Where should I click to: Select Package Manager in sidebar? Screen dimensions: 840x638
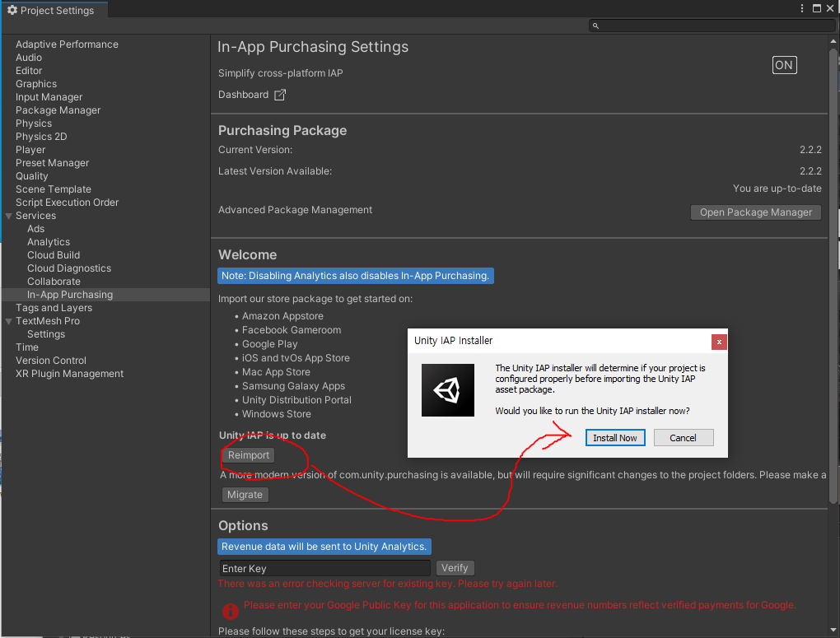click(58, 110)
